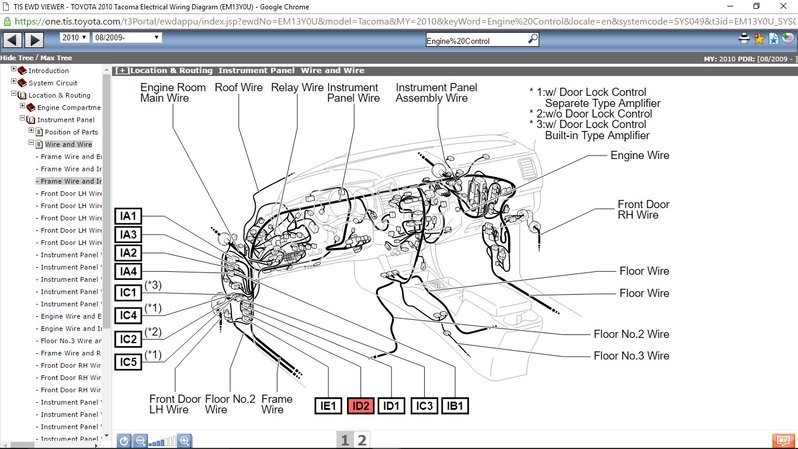This screenshot has width=798, height=449.
Task: Open the Frame Wire and R tree item
Action: (x=71, y=353)
